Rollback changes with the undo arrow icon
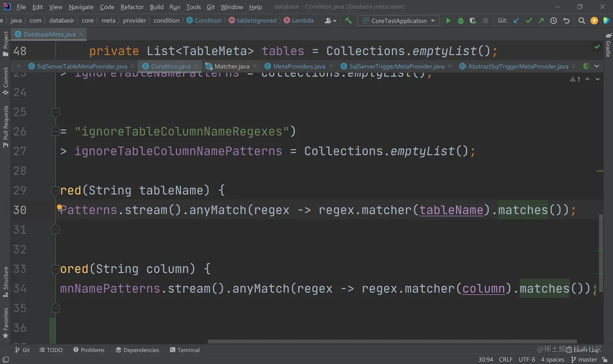613x364 pixels. (x=566, y=21)
